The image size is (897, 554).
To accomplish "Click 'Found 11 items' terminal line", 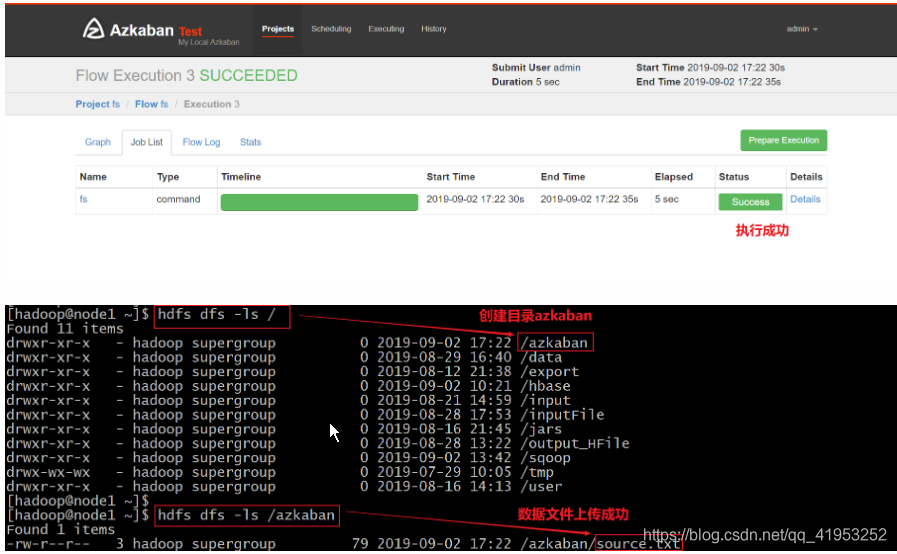I will pos(65,329).
